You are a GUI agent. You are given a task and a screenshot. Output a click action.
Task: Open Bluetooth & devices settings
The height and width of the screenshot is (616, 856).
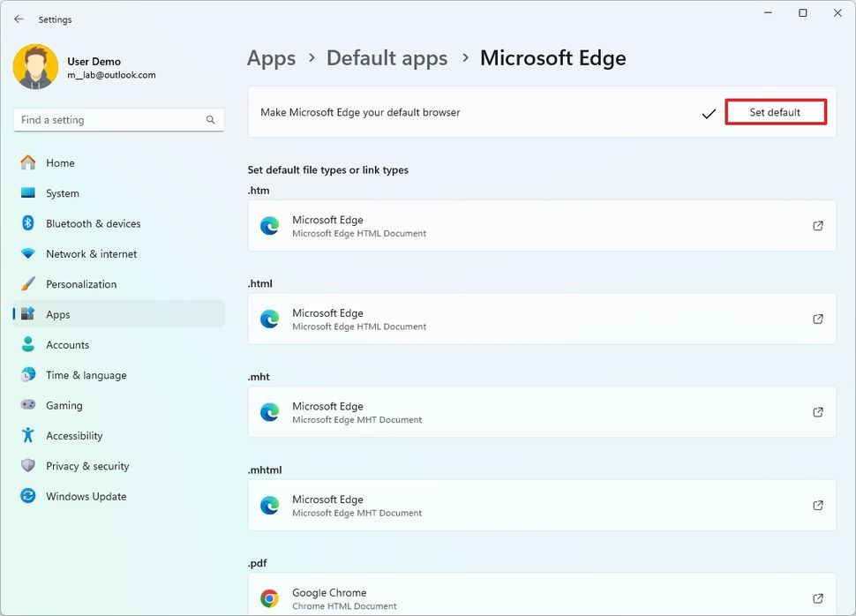click(93, 223)
